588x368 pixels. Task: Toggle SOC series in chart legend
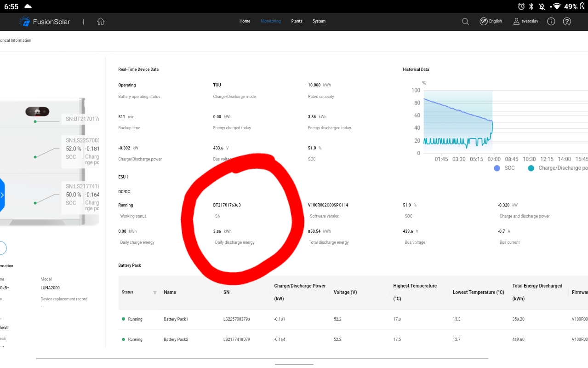tap(504, 168)
